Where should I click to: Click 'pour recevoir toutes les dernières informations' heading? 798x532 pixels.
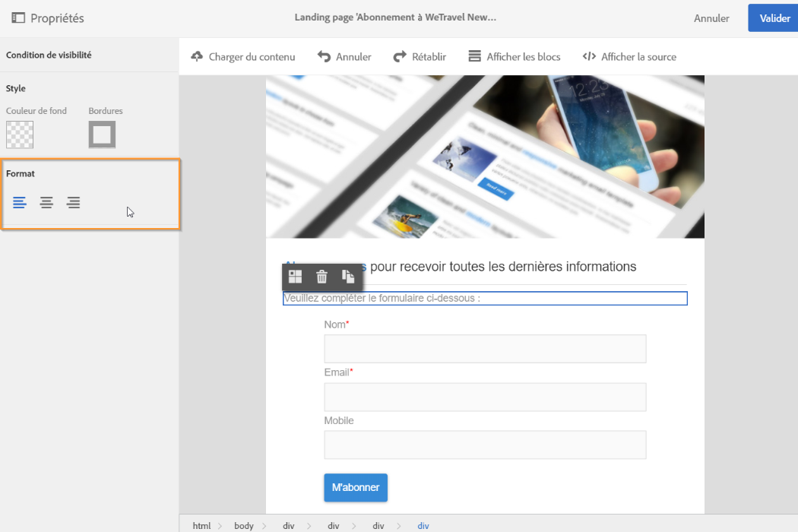(x=503, y=266)
